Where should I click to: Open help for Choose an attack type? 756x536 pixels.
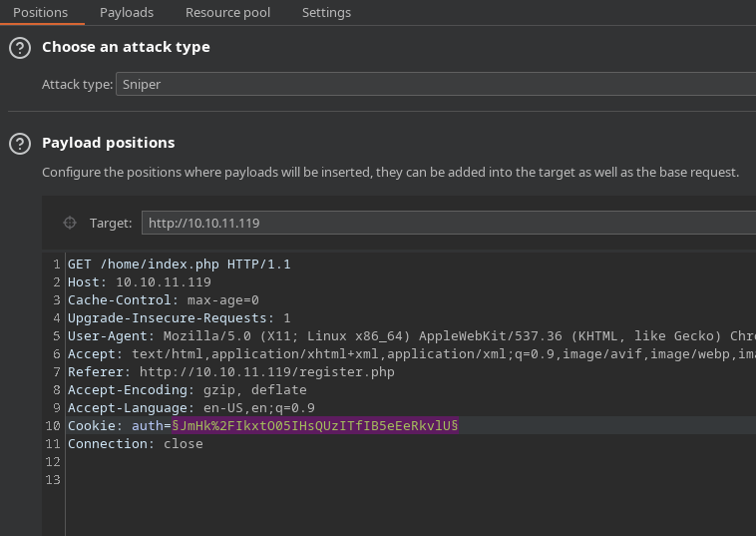tap(19, 48)
